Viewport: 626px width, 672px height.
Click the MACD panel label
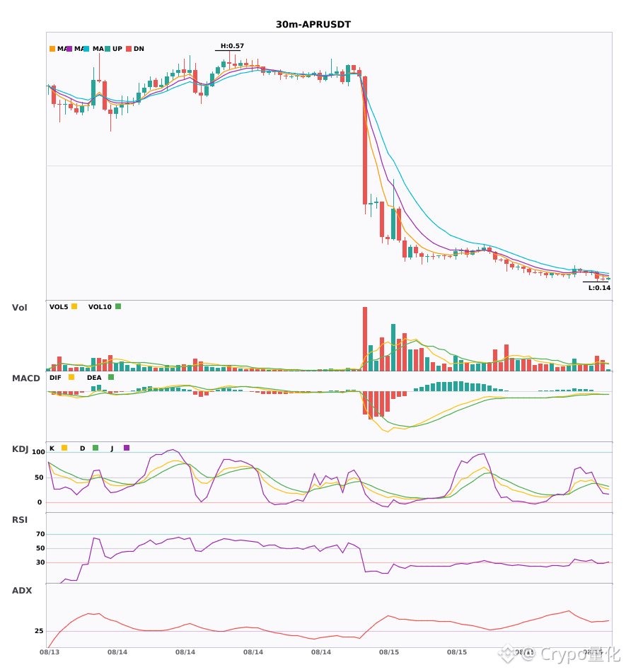pos(25,378)
